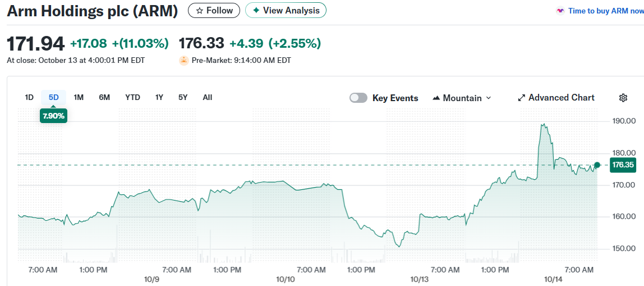Click the Advanced Chart expand arrows icon
Screen dimensions: 644x286
point(521,98)
